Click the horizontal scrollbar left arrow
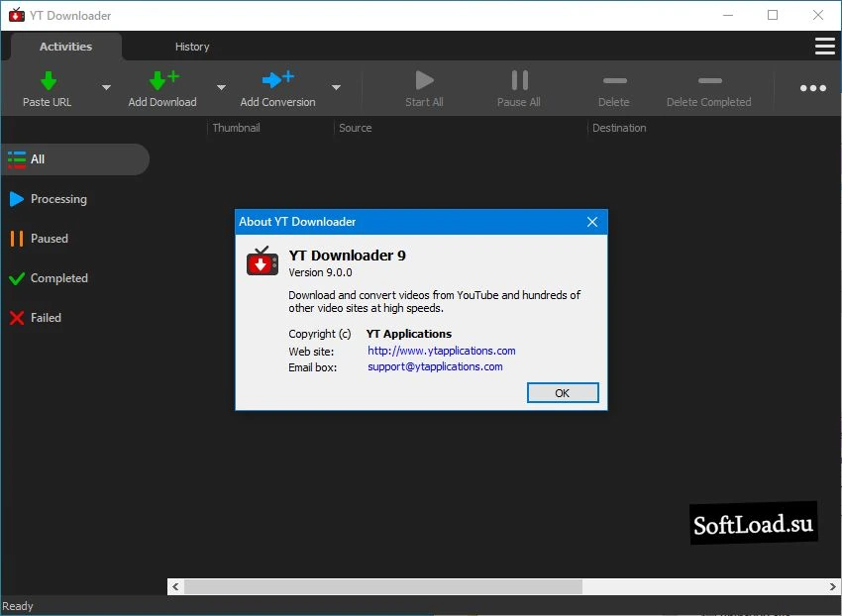Image resolution: width=842 pixels, height=616 pixels. [175, 586]
